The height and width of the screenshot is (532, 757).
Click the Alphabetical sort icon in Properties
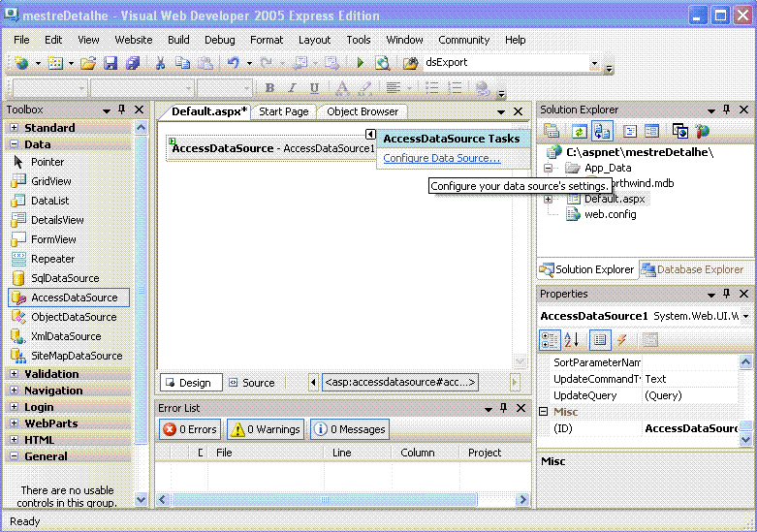pos(572,340)
